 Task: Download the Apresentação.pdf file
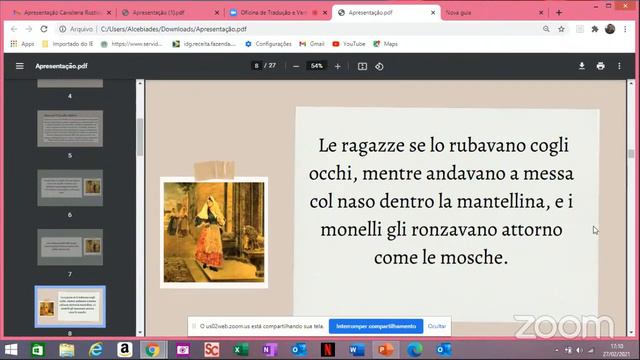point(582,66)
